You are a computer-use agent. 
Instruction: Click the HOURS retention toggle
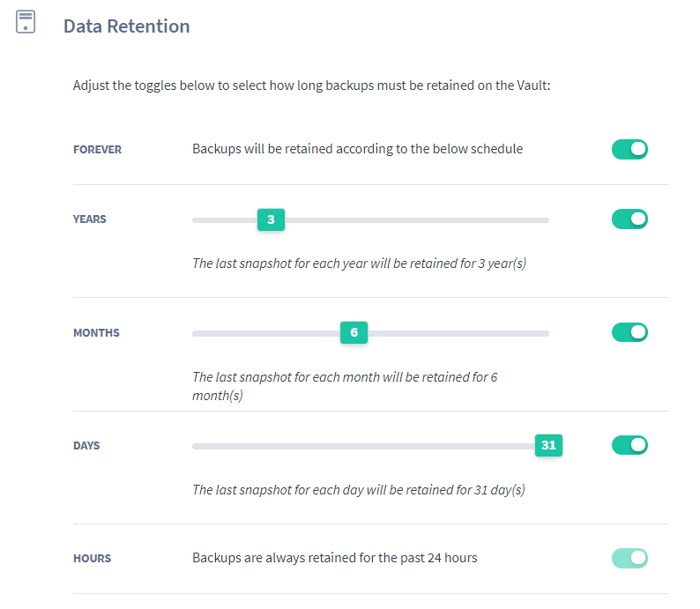coord(629,558)
